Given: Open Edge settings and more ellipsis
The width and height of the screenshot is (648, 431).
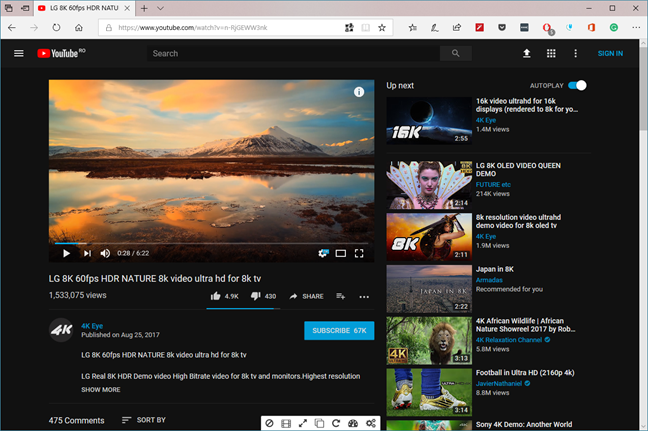Looking at the screenshot, I should pyautogui.click(x=636, y=28).
